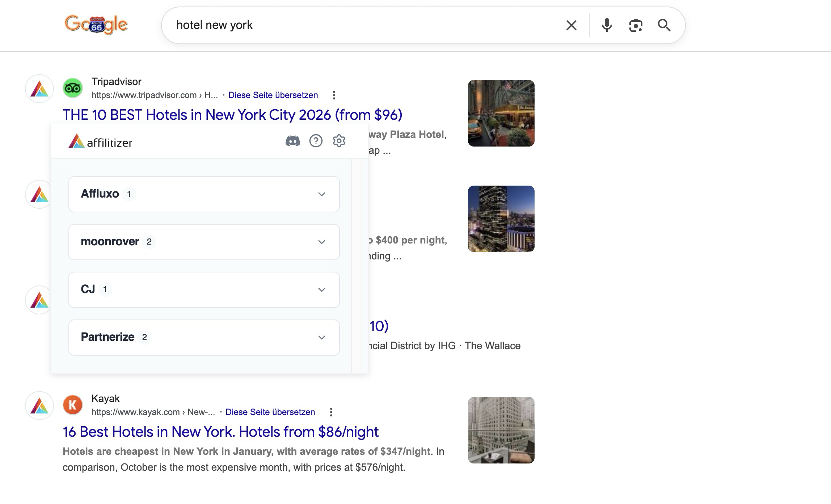Screen dimensions: 831x504
Task: Click Affilitizer badge beside Kayak result
Action: pyautogui.click(x=39, y=406)
